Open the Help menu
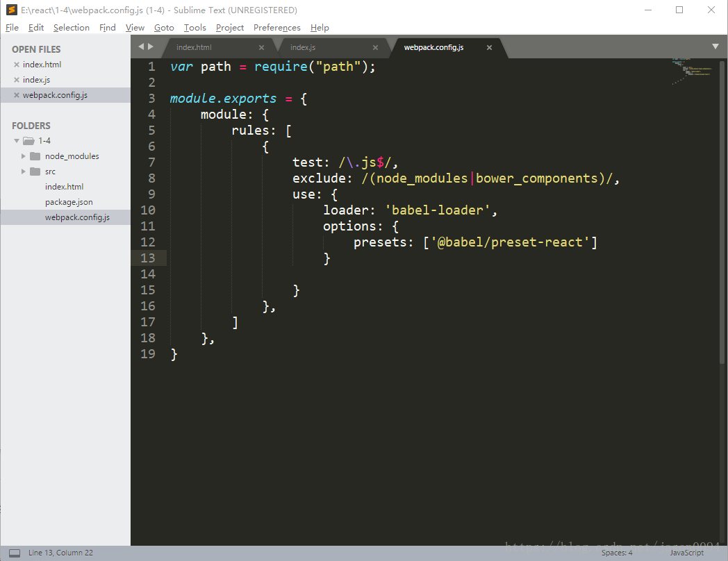 pyautogui.click(x=320, y=28)
